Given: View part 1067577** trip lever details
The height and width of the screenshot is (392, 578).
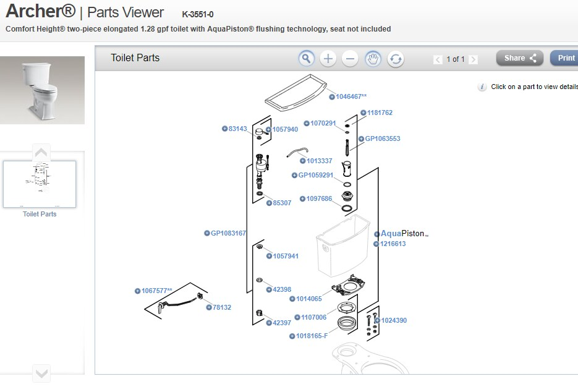Looking at the screenshot, I should click(x=157, y=291).
